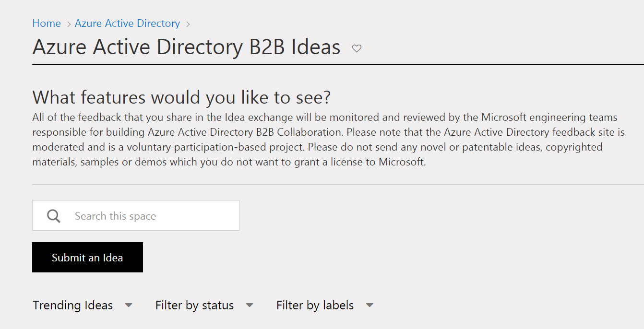This screenshot has height=329, width=644.
Task: Toggle favorite on Azure Active Directory B2B Ideas
Action: click(357, 48)
